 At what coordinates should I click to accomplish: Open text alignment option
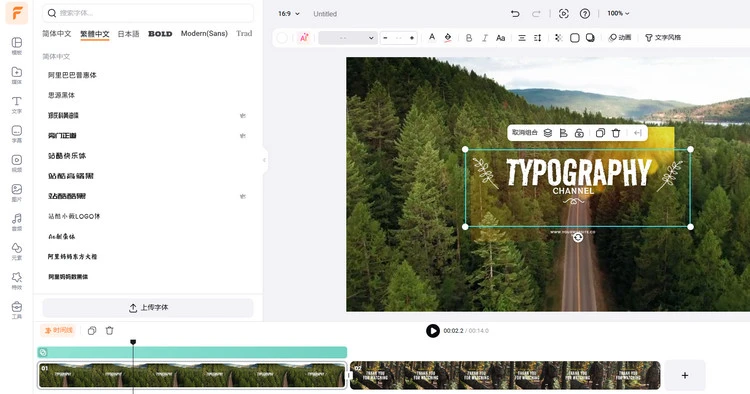[522, 38]
